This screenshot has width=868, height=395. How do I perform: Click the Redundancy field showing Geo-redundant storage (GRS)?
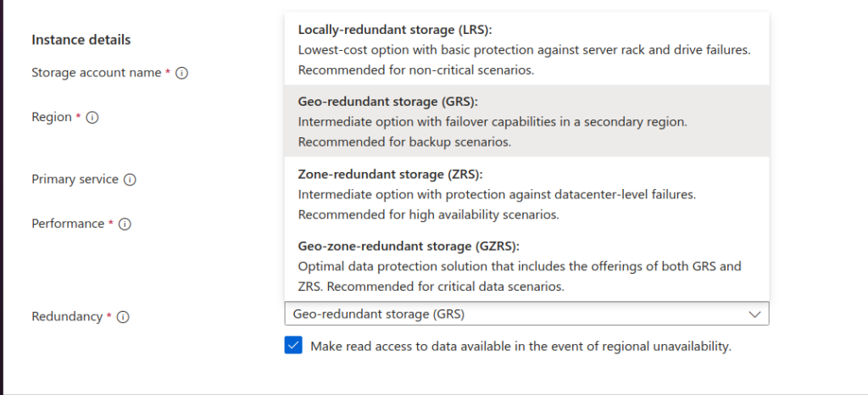[x=509, y=314]
